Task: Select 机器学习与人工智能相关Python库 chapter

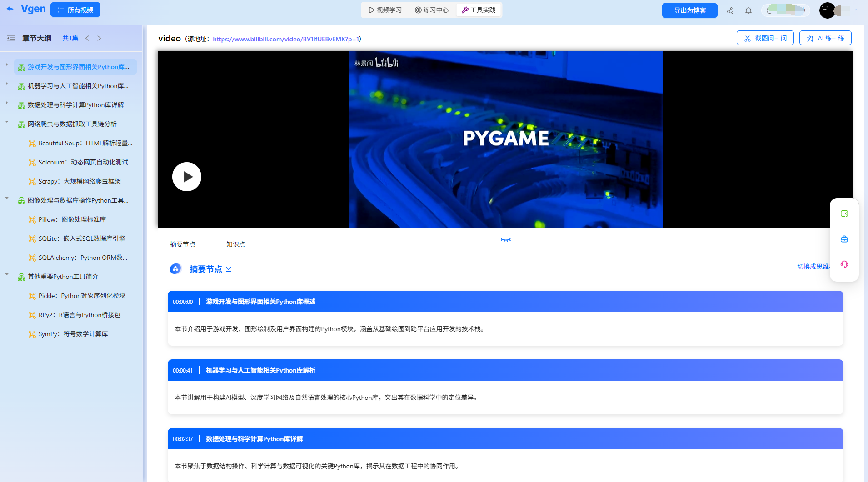Action: 75,86
